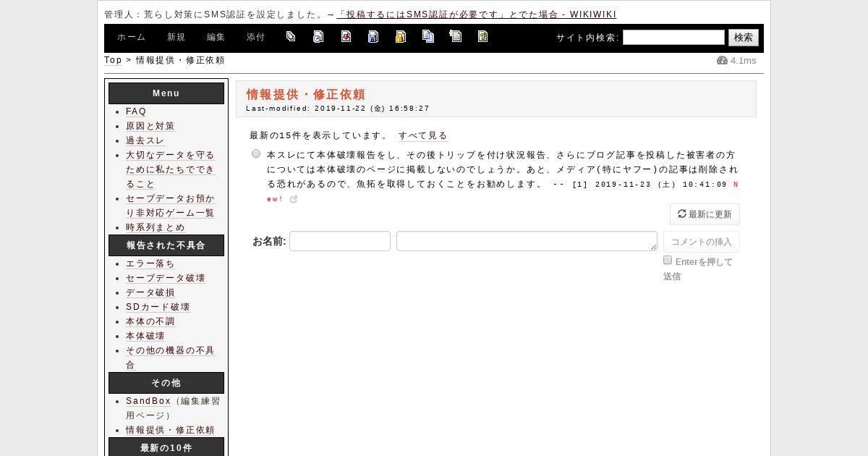Open the 新規 menu item
The image size is (868, 456).
pyautogui.click(x=176, y=37)
